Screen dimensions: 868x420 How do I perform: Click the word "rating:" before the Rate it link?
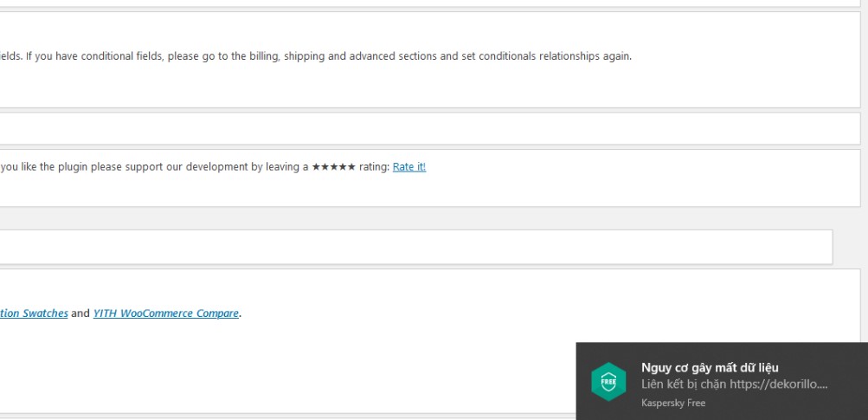(374, 167)
